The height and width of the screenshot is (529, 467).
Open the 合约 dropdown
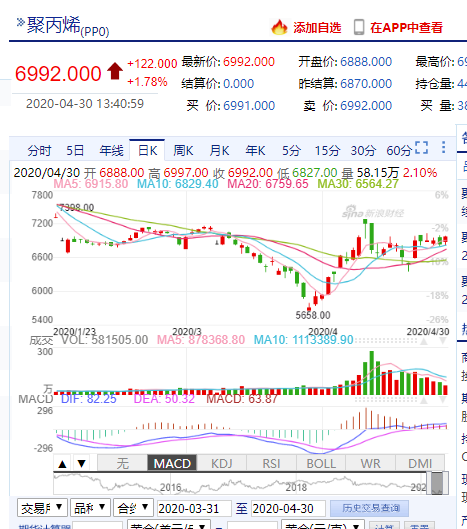click(133, 508)
